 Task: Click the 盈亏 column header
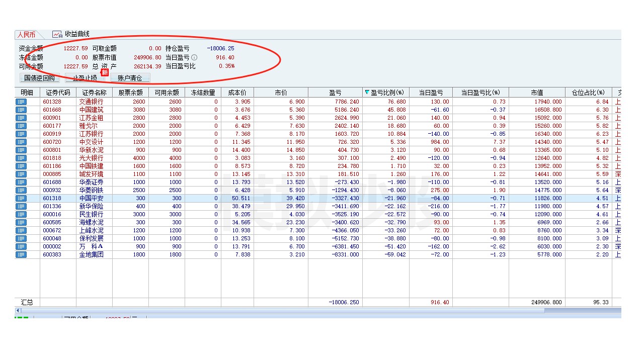[335, 93]
